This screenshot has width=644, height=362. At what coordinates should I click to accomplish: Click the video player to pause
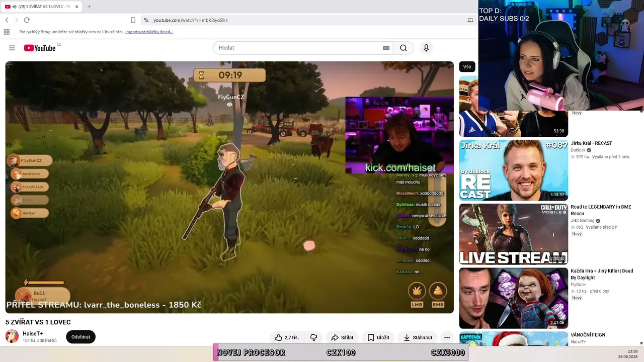coord(229,187)
